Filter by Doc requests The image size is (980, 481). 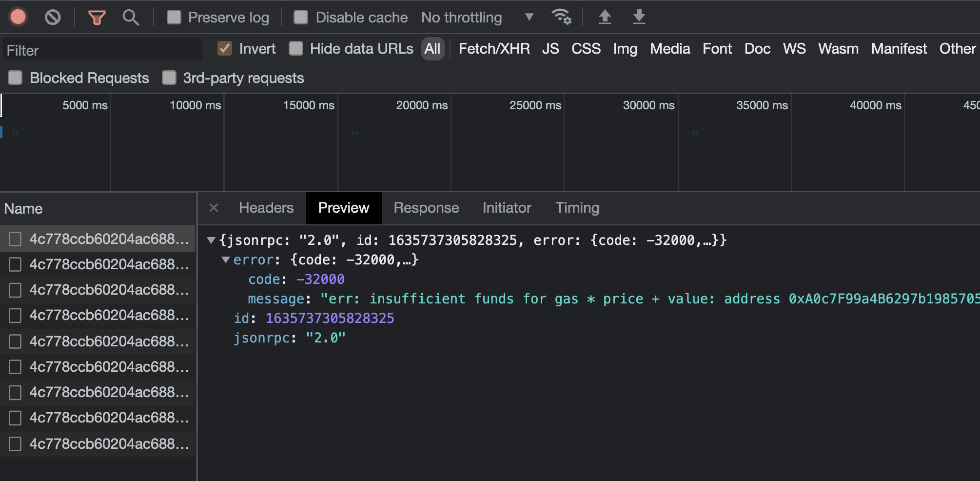tap(757, 49)
